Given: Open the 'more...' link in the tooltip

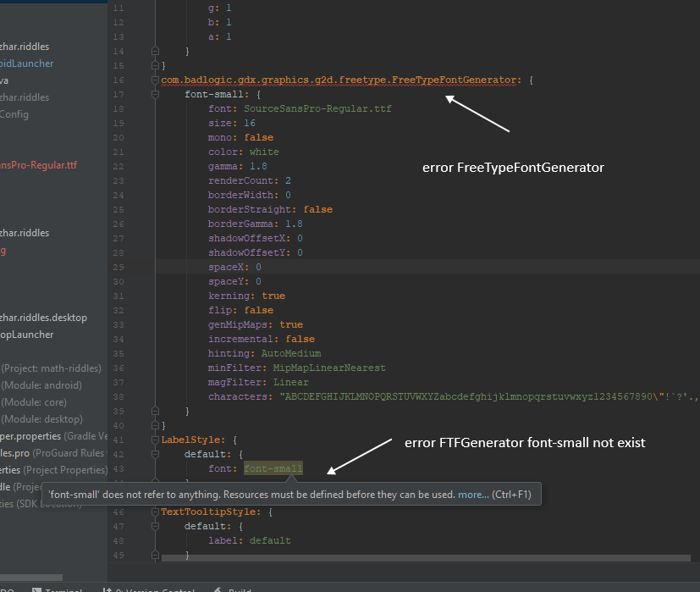Looking at the screenshot, I should tap(473, 495).
